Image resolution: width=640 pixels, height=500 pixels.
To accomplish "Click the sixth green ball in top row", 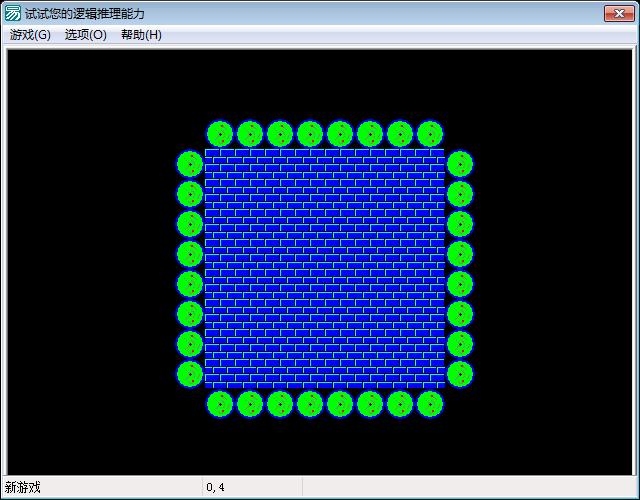I will click(370, 134).
